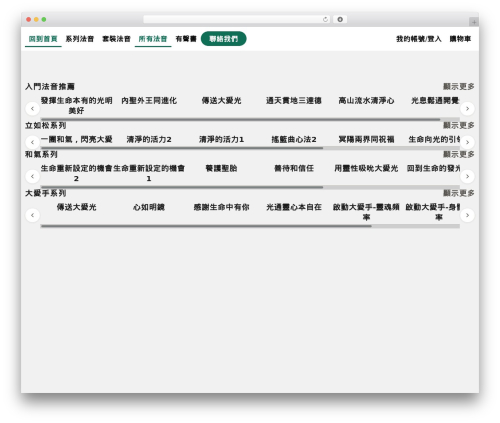Click left arrow of 大愛手系列 carousel
This screenshot has width=500, height=423.
click(x=33, y=215)
